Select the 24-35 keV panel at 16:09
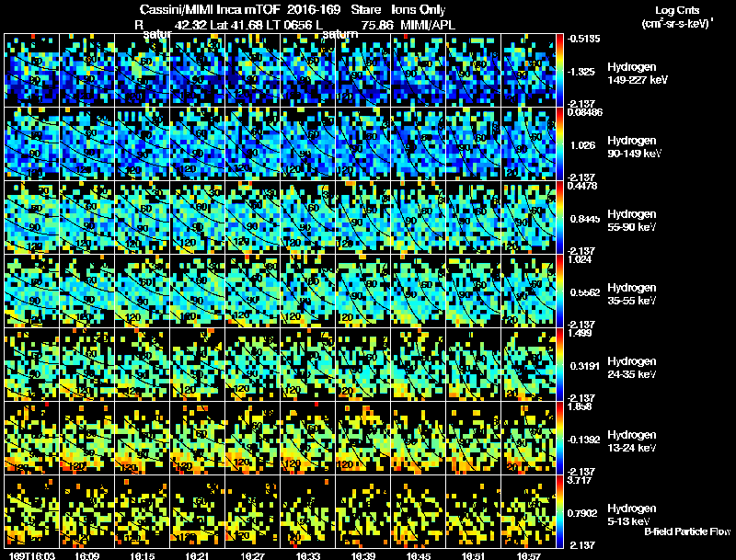The image size is (736, 560). click(86, 364)
